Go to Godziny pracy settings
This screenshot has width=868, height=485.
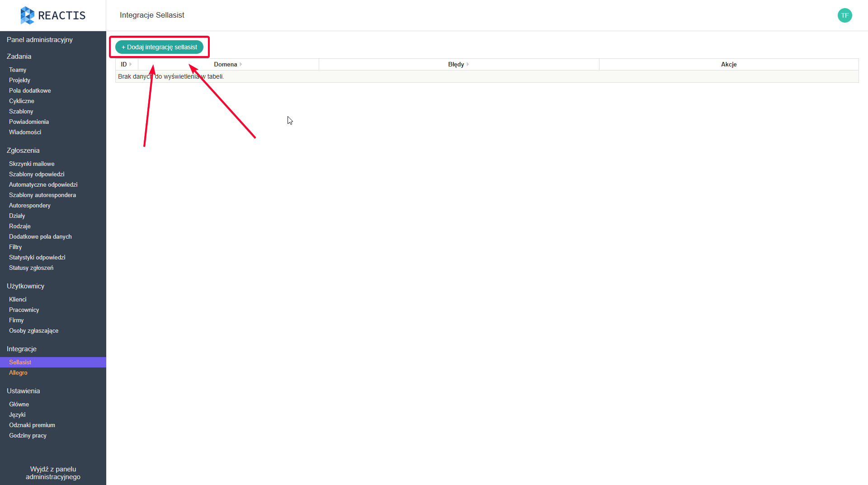tap(28, 435)
